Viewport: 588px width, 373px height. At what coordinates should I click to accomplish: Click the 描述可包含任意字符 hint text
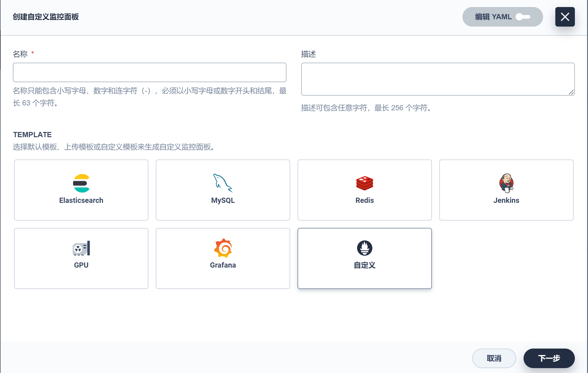click(x=367, y=108)
